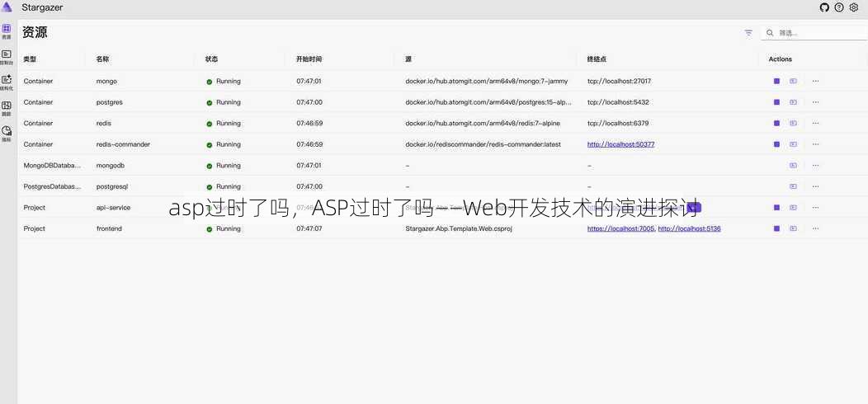The image size is (868, 404).
Task: Stop the frontend project
Action: pos(776,228)
